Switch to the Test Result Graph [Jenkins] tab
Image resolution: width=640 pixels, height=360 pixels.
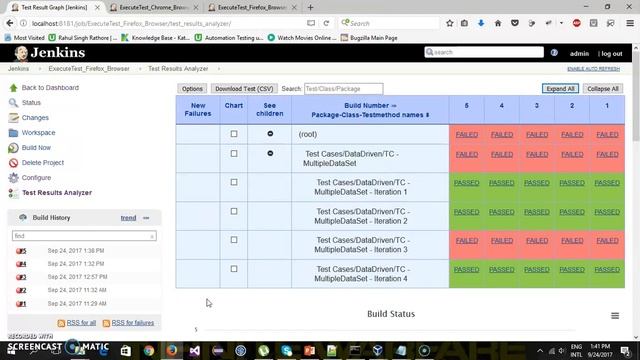(x=54, y=7)
